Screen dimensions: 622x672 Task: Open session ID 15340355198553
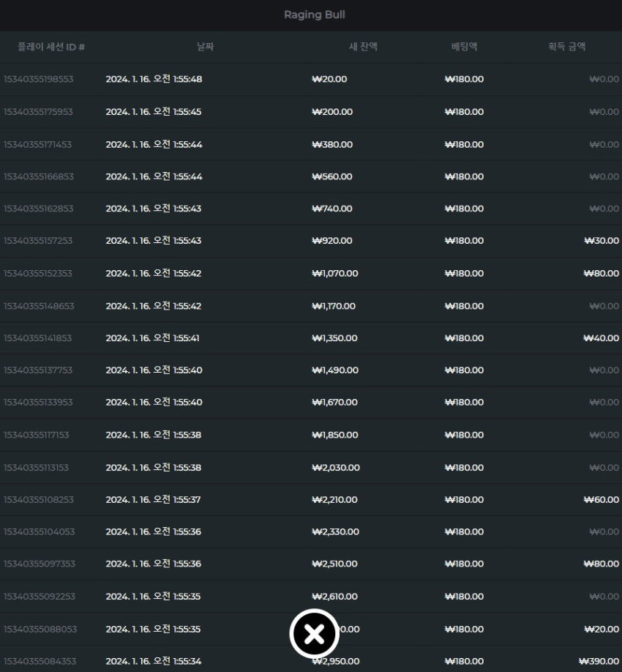(x=39, y=79)
